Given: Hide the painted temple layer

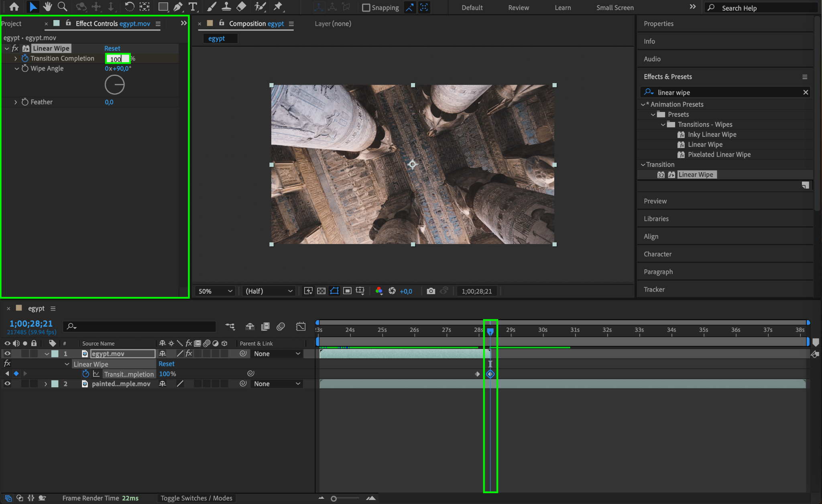Looking at the screenshot, I should click(x=7, y=384).
